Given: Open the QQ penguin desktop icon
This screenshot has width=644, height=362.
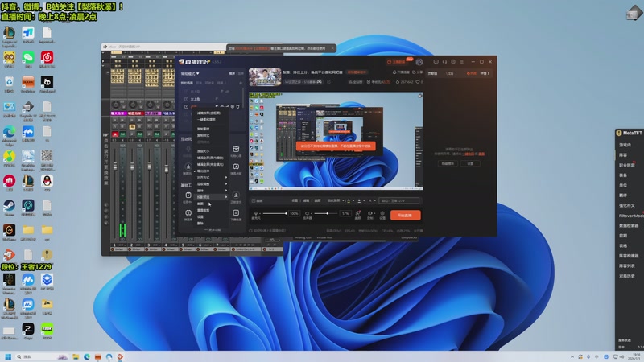Looking at the screenshot, I should pos(47,181).
